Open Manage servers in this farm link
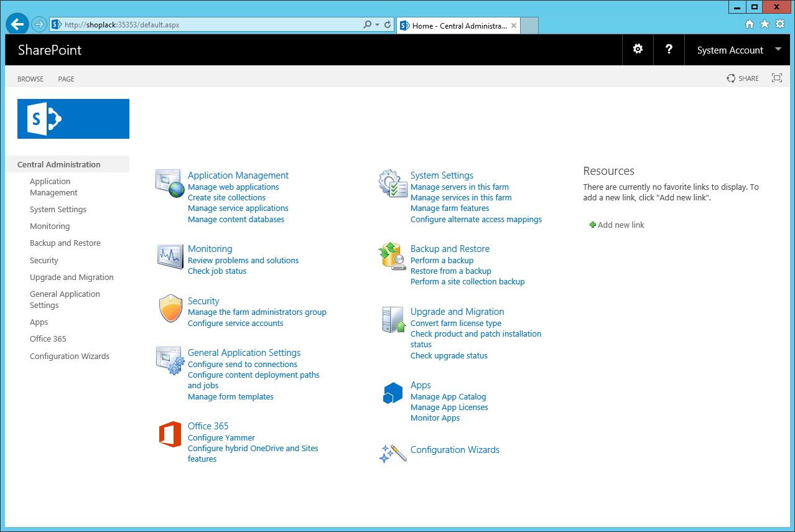This screenshot has width=795, height=532. [x=460, y=187]
